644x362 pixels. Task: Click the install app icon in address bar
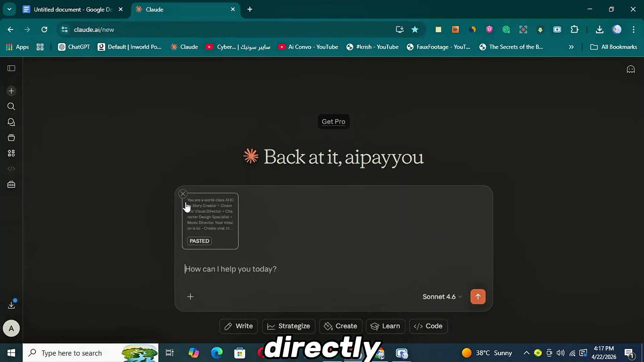(399, 30)
